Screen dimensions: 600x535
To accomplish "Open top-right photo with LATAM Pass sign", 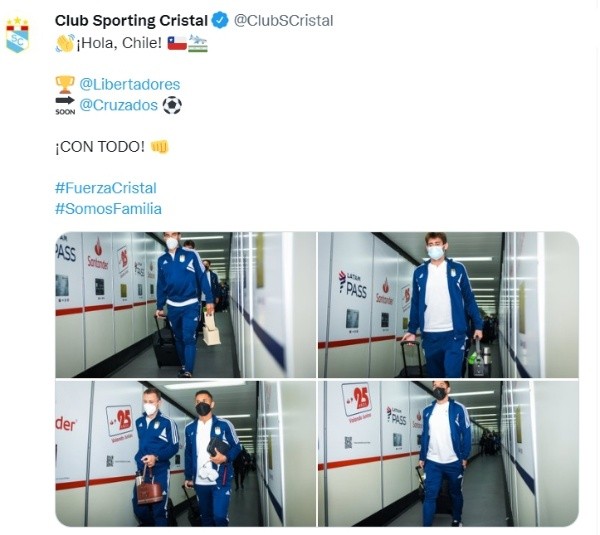I will pos(448,305).
